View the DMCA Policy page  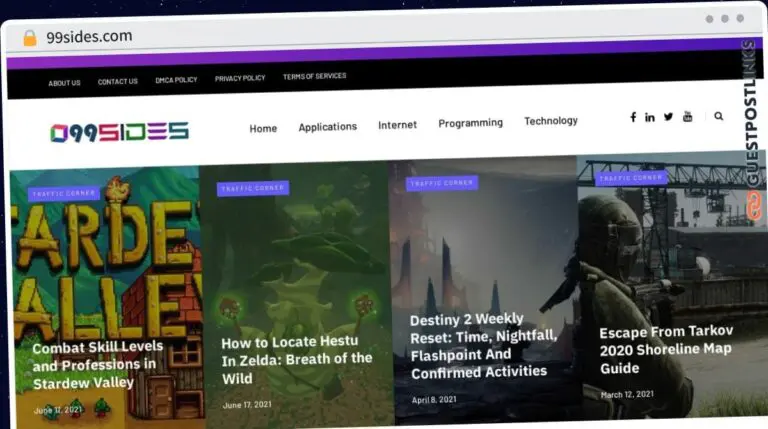[176, 80]
